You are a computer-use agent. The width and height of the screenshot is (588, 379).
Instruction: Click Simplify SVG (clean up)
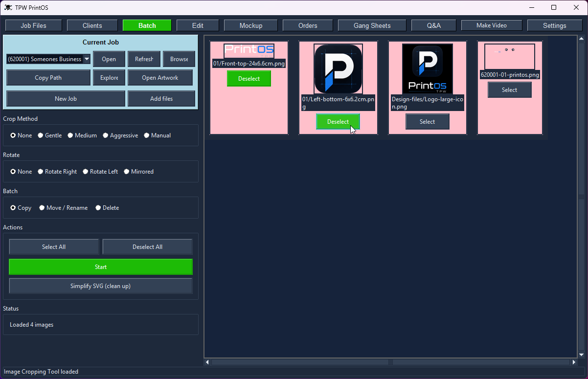pos(101,286)
